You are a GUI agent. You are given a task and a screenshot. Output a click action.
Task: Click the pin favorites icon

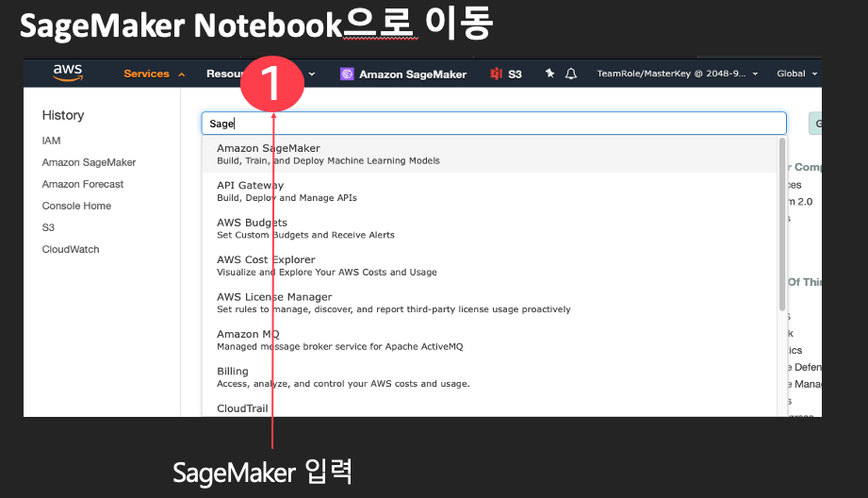tap(549, 74)
